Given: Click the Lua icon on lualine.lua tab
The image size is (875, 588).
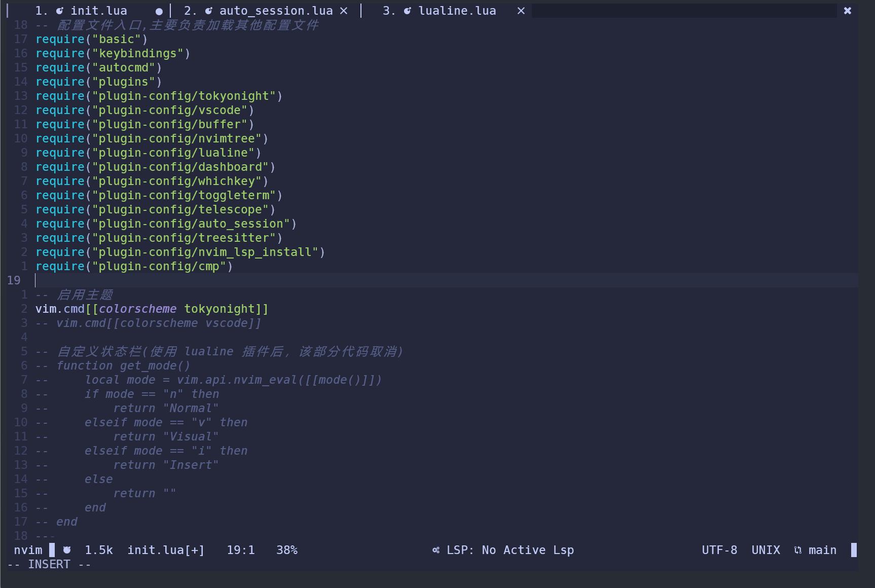Looking at the screenshot, I should (x=408, y=11).
